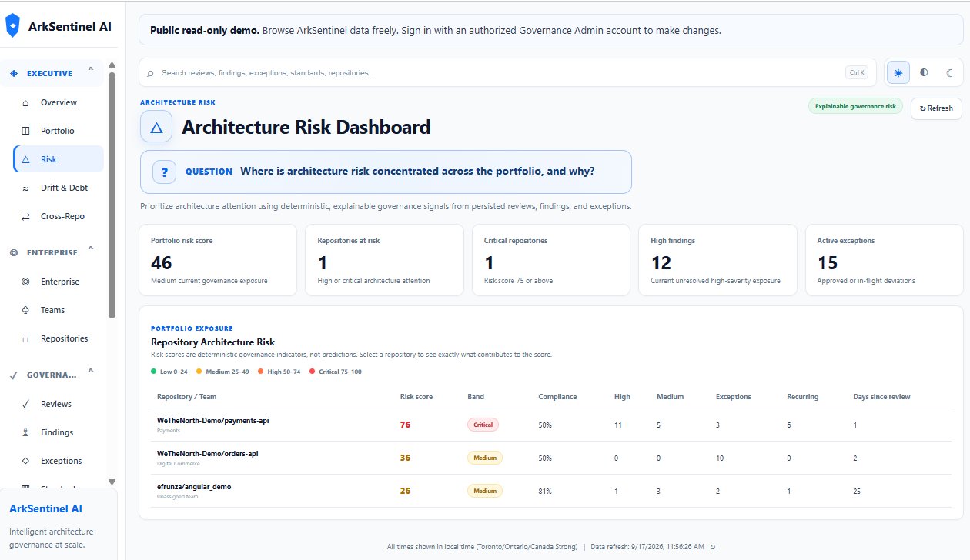Open the Exceptions page

pyautogui.click(x=59, y=461)
